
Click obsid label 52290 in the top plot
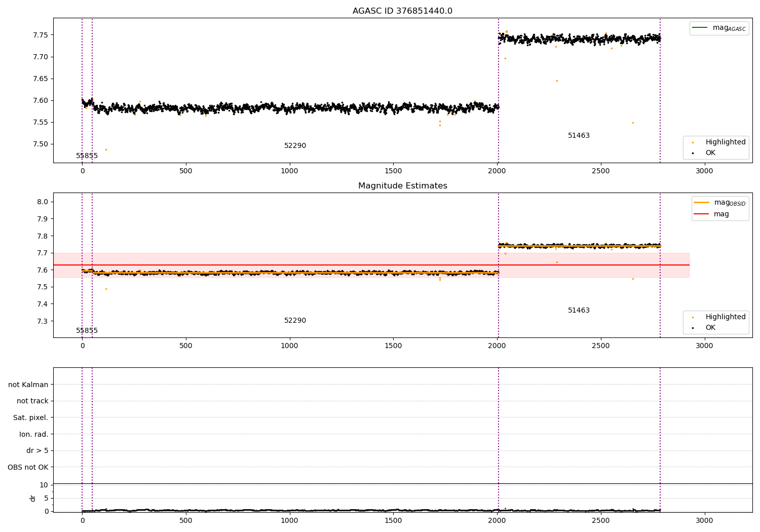pos(295,146)
